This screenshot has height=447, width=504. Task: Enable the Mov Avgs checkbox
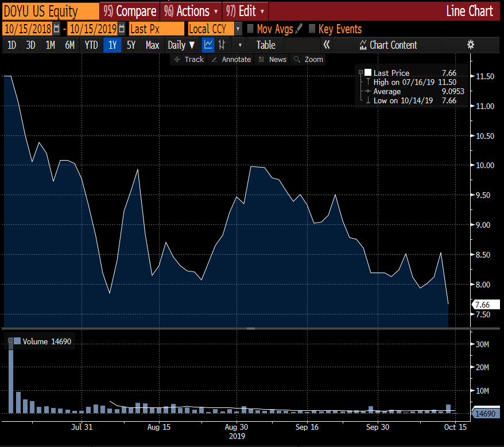coord(250,29)
